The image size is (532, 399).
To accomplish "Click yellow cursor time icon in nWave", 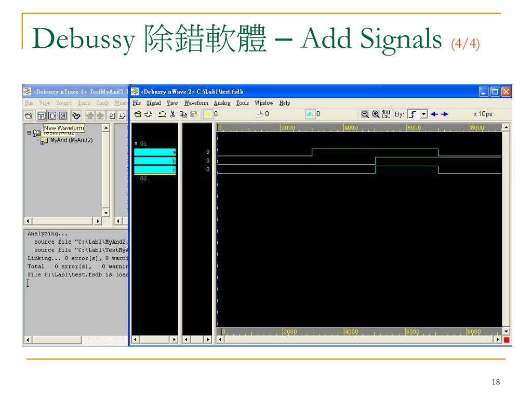I will [x=207, y=114].
